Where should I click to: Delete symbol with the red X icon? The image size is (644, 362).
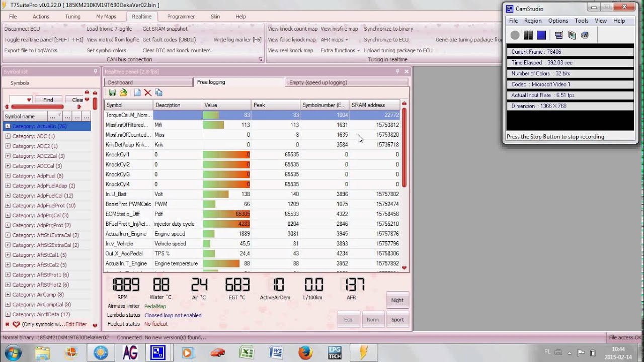pos(148,93)
